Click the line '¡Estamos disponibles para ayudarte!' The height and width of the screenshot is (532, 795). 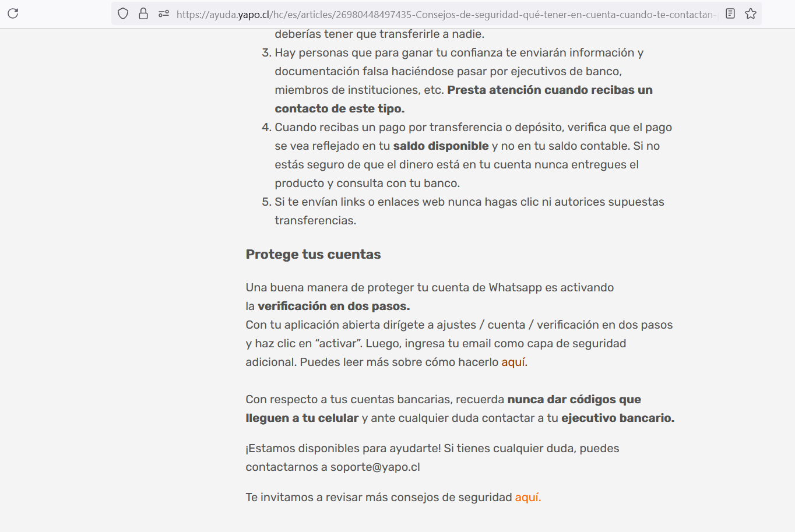[432, 448]
